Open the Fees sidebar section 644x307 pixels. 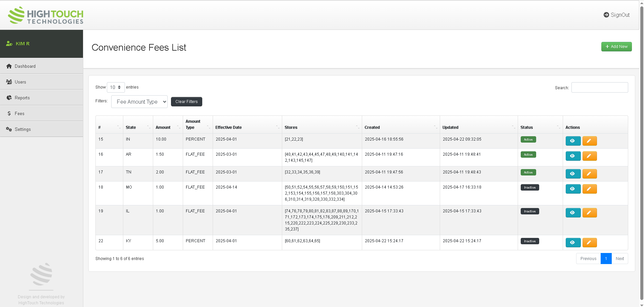tap(19, 114)
